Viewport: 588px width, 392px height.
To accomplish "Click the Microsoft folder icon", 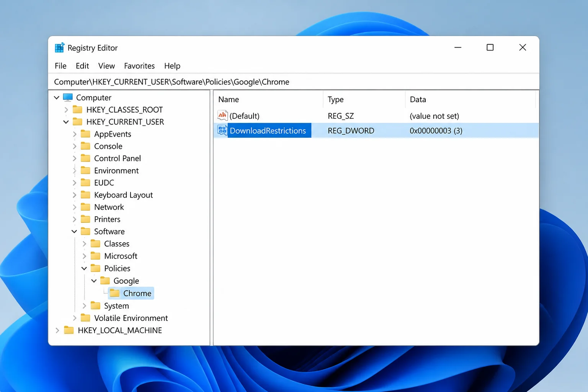I will click(x=95, y=256).
